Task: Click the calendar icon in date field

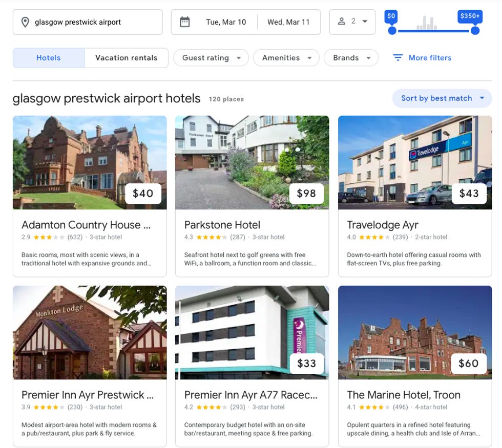Action: click(x=185, y=22)
